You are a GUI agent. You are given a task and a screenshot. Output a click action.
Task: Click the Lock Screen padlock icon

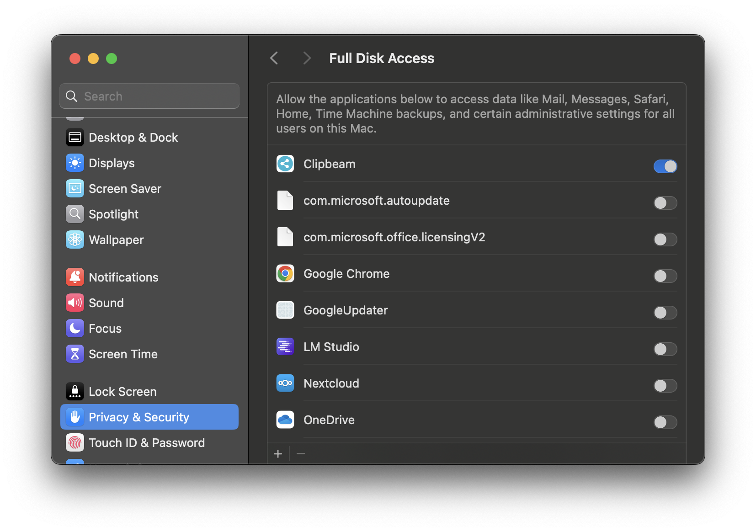tap(75, 391)
